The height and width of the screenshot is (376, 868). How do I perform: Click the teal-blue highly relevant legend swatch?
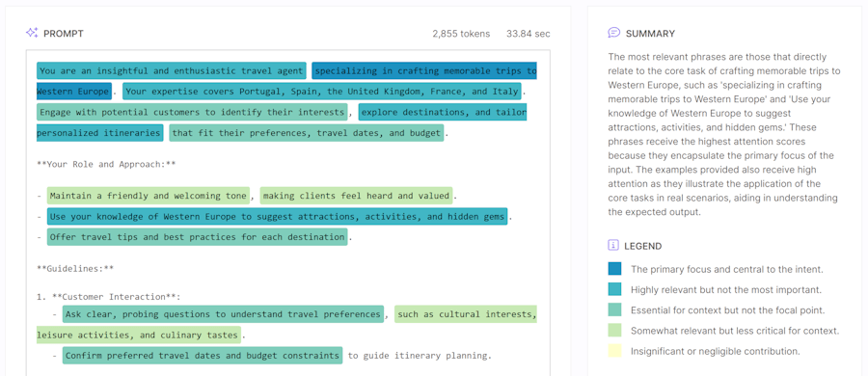614,289
